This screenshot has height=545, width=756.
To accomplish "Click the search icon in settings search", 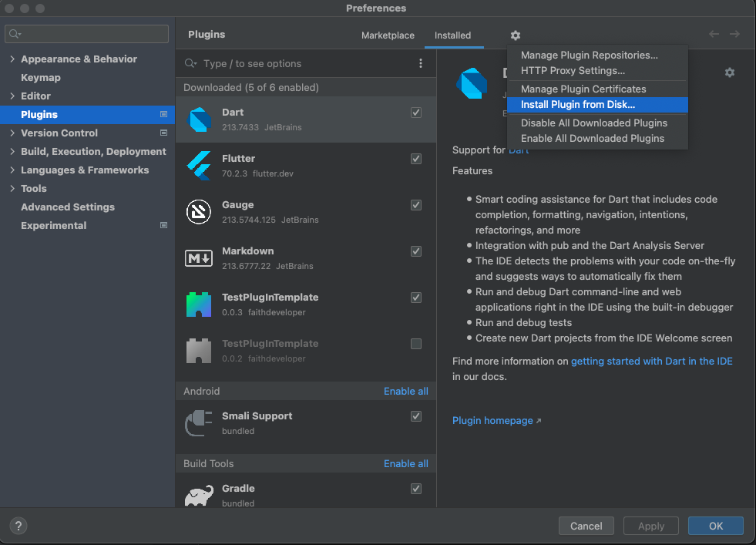I will [15, 34].
